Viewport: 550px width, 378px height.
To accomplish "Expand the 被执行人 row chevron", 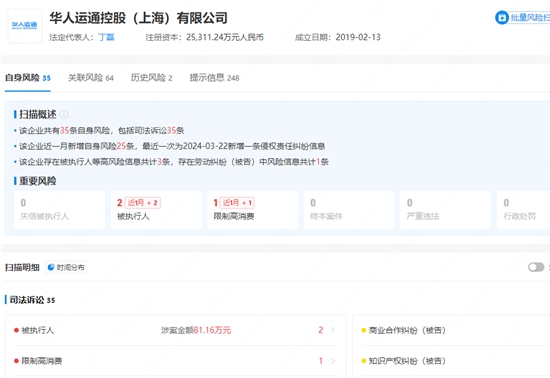I will [333, 330].
